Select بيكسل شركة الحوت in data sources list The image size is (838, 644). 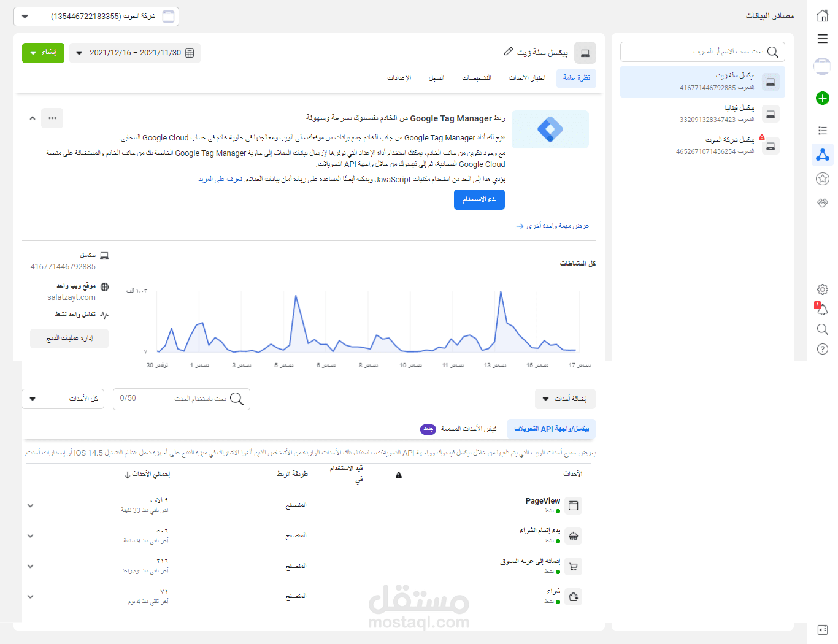click(702, 146)
